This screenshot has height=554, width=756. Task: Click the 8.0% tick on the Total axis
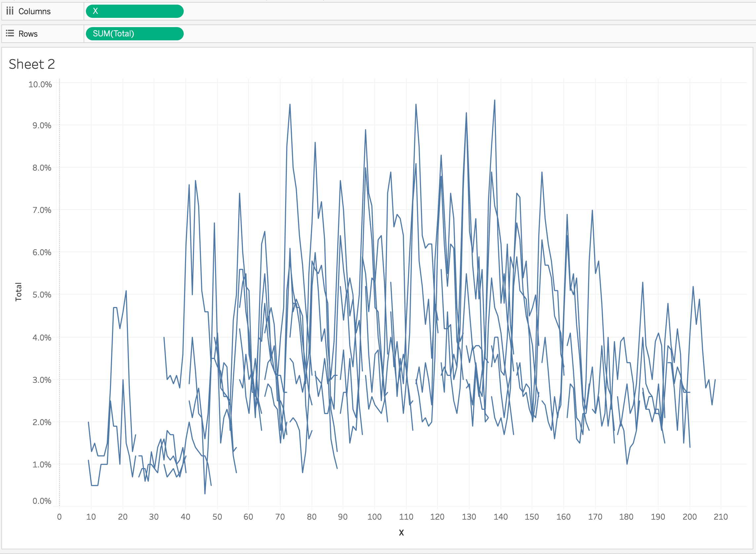(x=42, y=168)
